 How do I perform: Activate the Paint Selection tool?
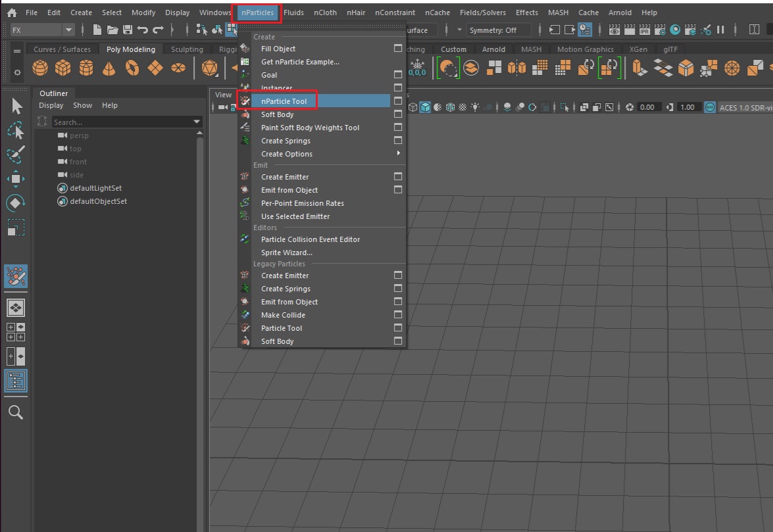tap(16, 155)
